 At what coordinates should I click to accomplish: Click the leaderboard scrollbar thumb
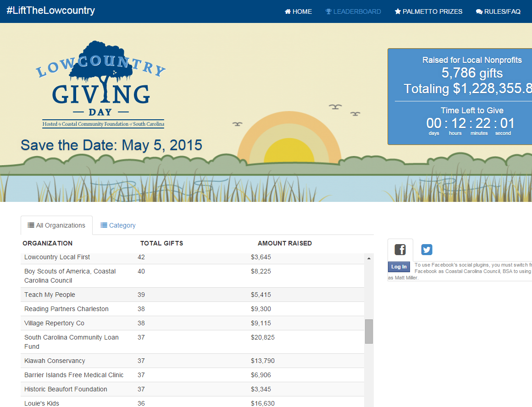pyautogui.click(x=369, y=331)
